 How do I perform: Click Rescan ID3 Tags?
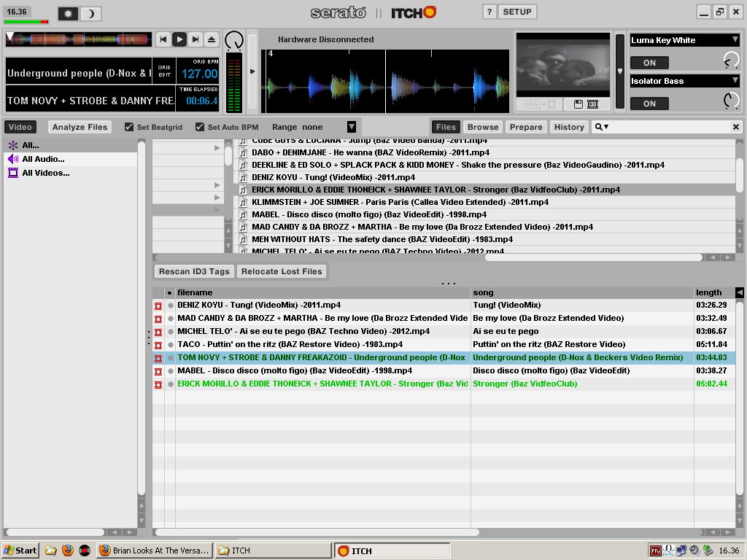tap(194, 271)
